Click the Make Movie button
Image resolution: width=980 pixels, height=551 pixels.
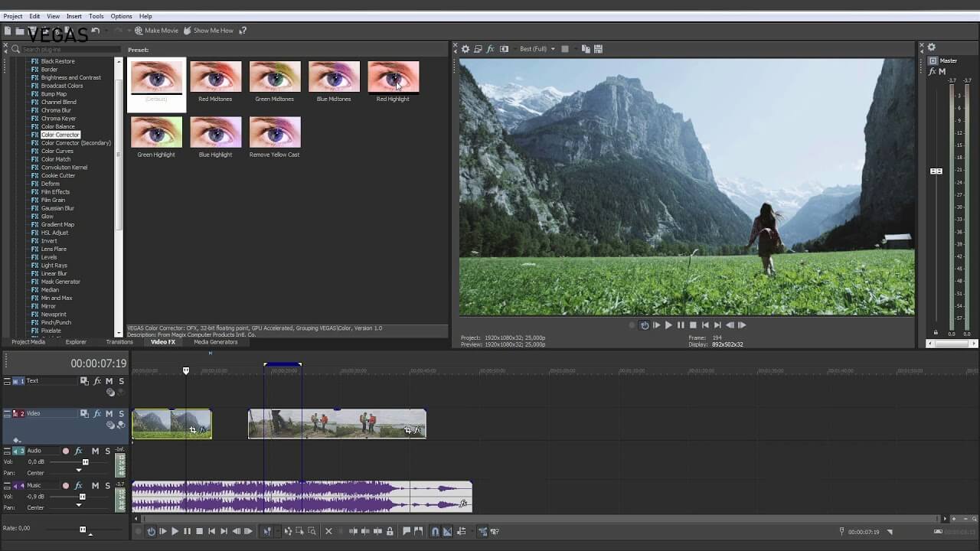click(x=156, y=31)
